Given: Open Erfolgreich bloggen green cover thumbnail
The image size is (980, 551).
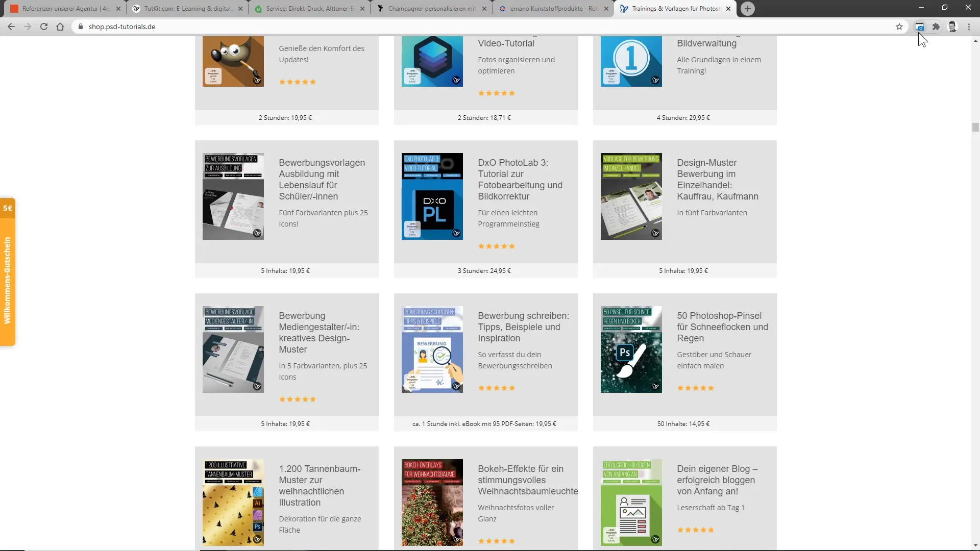Looking at the screenshot, I should pyautogui.click(x=631, y=503).
